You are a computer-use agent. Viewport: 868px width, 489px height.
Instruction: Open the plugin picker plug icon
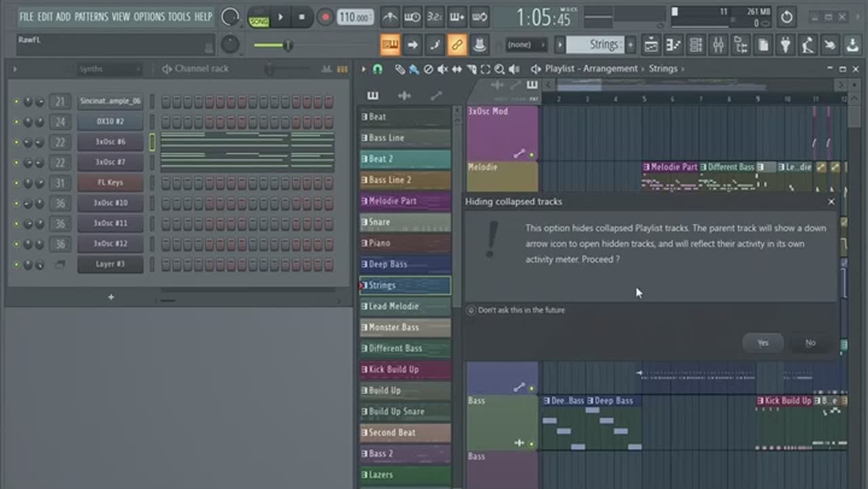click(x=785, y=45)
